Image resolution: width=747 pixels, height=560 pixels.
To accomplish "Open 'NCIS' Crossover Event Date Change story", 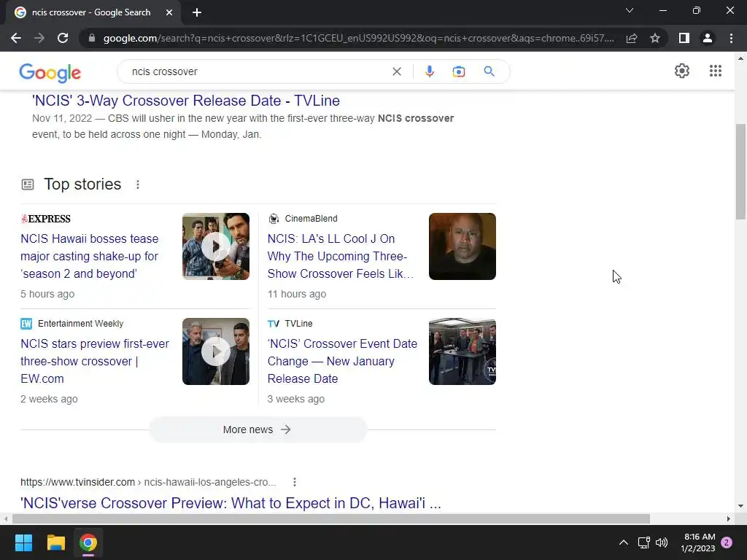I will point(342,361).
